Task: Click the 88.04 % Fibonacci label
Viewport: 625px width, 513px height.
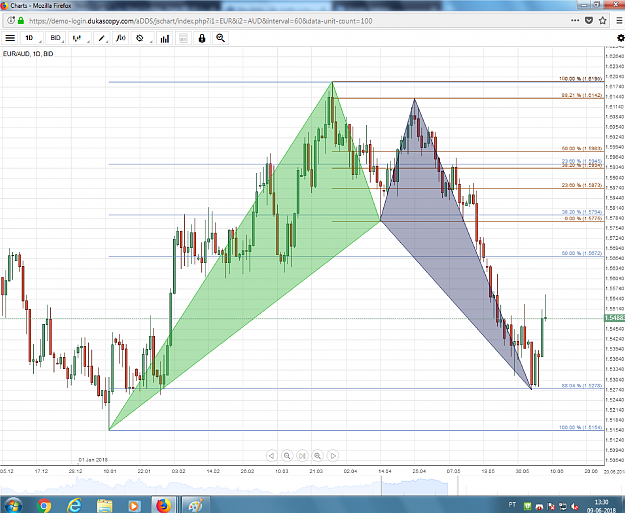Action: [582, 386]
